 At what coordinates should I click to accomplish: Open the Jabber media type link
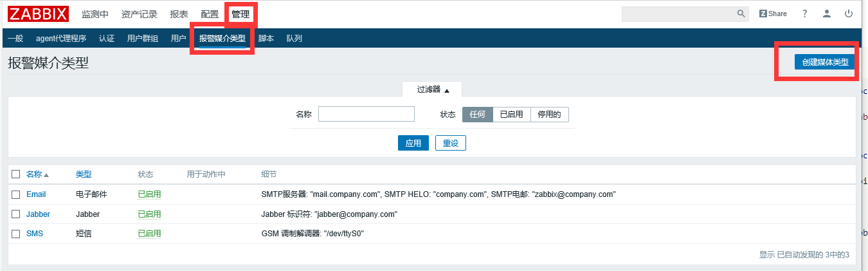pos(38,214)
